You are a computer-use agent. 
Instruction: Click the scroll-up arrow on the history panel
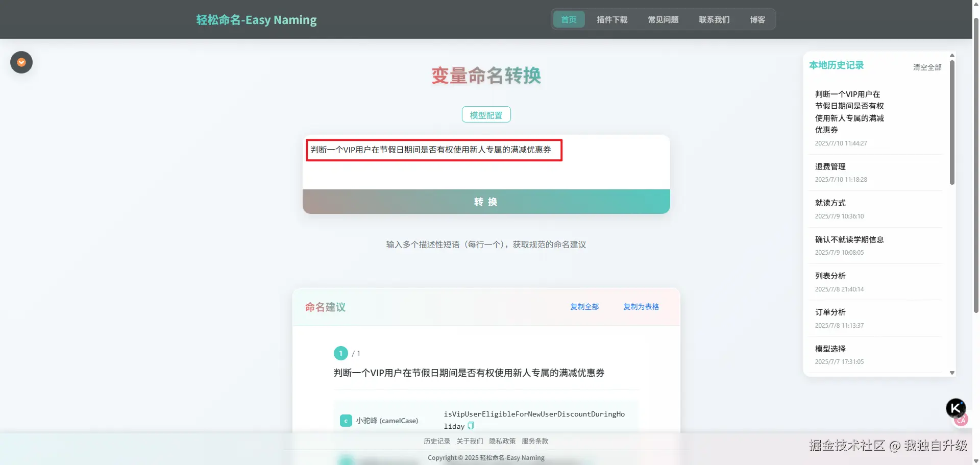coord(951,55)
